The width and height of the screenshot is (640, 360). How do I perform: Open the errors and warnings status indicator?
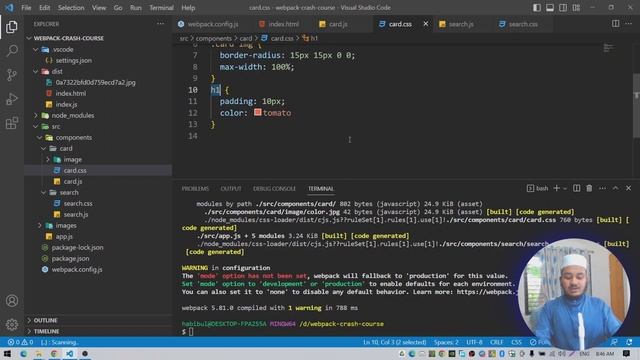(20, 342)
